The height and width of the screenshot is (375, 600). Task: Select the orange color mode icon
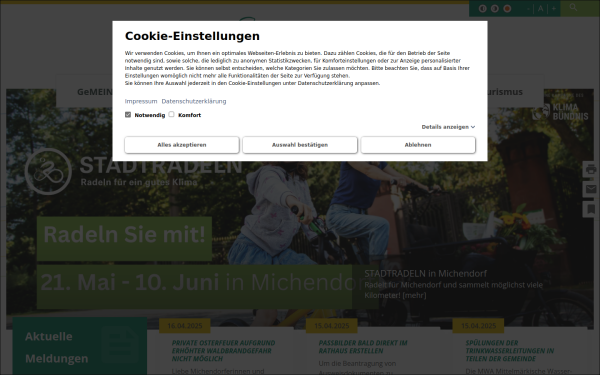click(507, 8)
